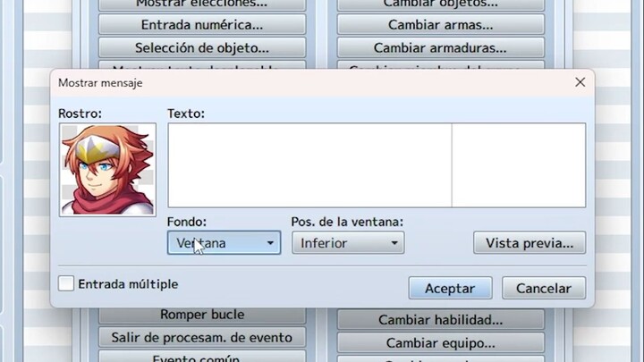Viewport: 644px width, 362px height.
Task: Open the Fondo dropdown showing Ventana
Action: coord(225,242)
